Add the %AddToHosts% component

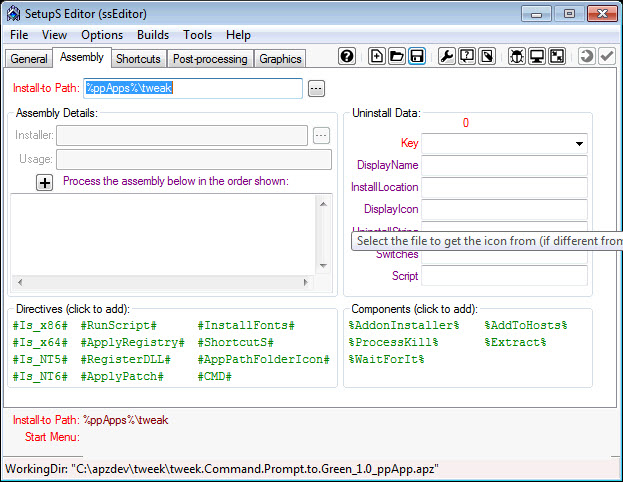[x=526, y=325]
